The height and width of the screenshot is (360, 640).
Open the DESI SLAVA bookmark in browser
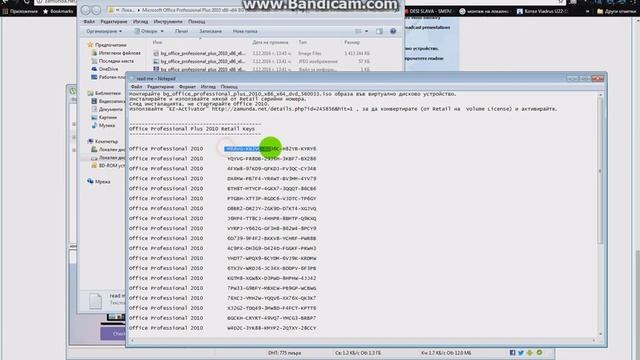pos(429,11)
